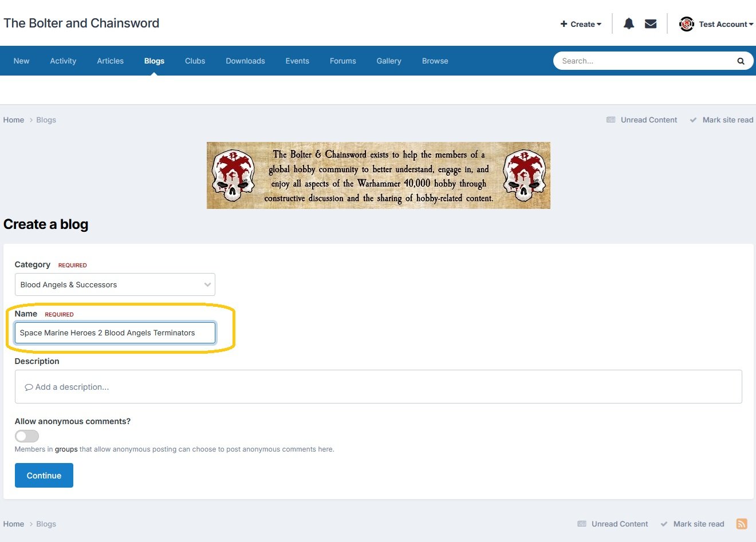This screenshot has height=542, width=756.
Task: Click the Bolter & Chainsword banner image
Action: click(378, 175)
